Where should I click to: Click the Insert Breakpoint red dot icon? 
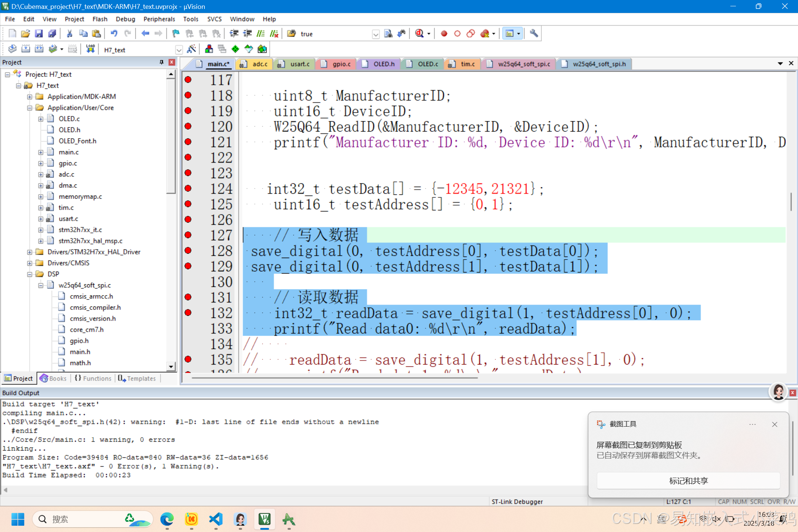pyautogui.click(x=444, y=34)
